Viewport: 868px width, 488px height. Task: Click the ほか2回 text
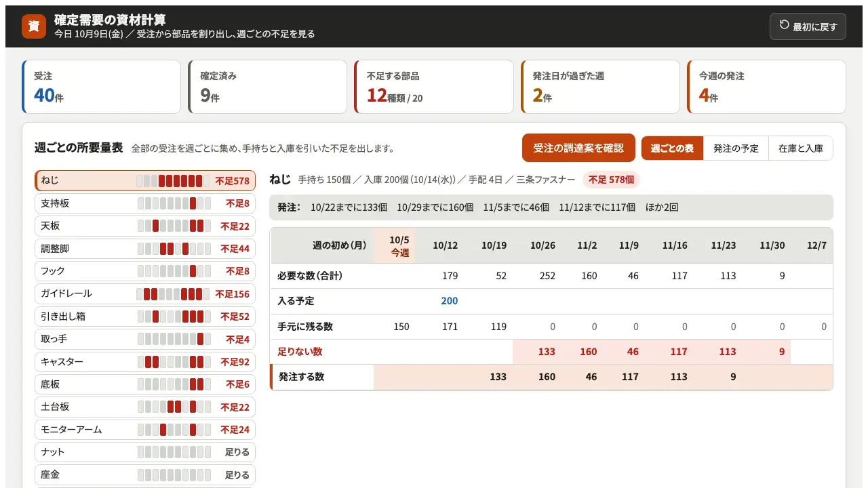tap(662, 207)
